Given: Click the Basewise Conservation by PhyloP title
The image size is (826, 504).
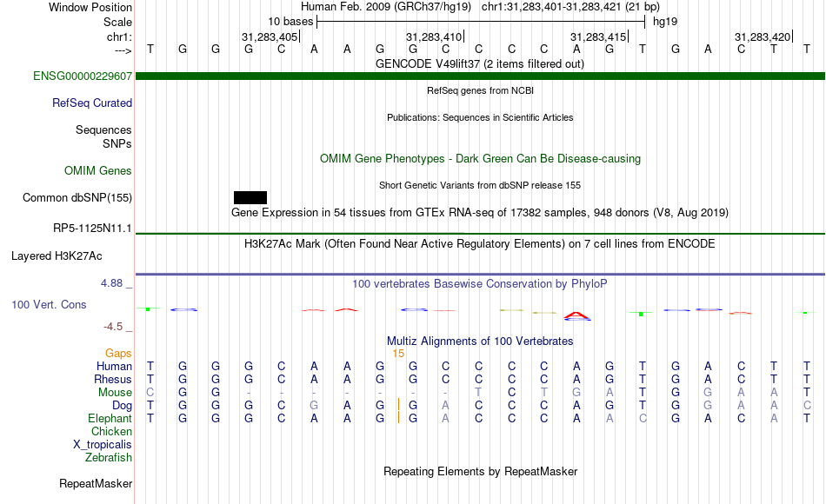Looking at the screenshot, I should tap(480, 284).
